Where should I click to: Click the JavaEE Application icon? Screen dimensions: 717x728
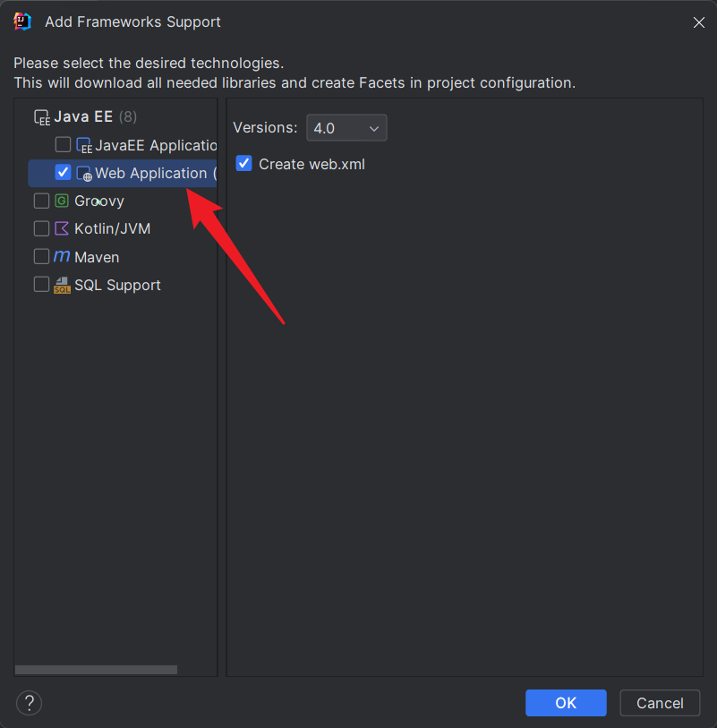click(x=84, y=145)
